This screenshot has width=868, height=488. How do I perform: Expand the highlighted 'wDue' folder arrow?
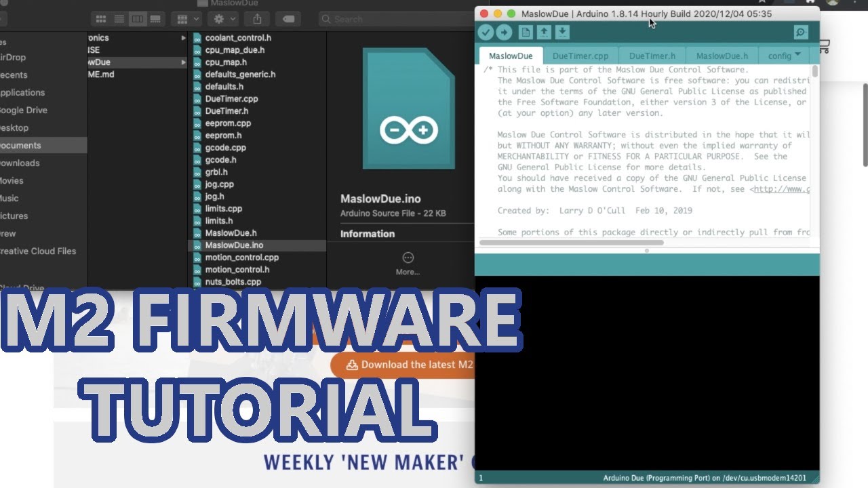[183, 62]
